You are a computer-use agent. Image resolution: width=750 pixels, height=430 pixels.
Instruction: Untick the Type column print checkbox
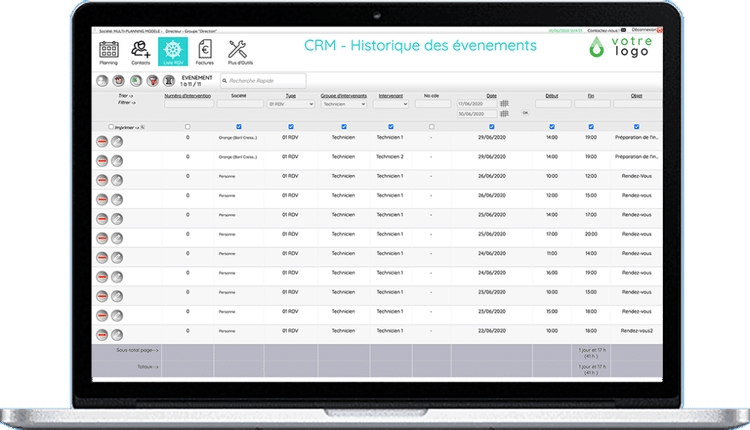tap(291, 127)
